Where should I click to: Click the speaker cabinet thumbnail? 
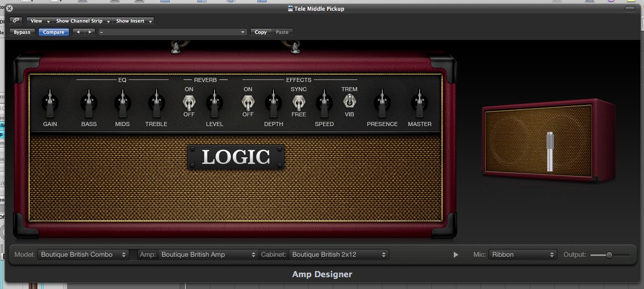[x=549, y=140]
